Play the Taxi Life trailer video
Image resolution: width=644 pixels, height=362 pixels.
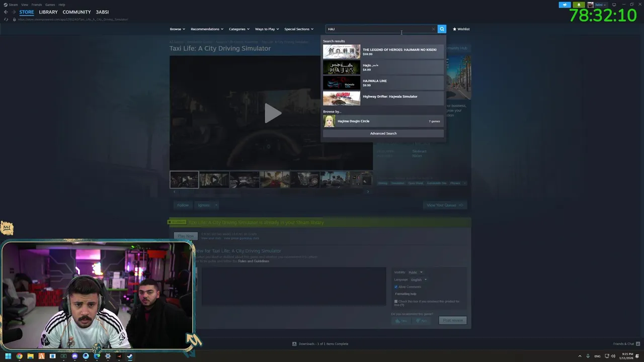272,113
